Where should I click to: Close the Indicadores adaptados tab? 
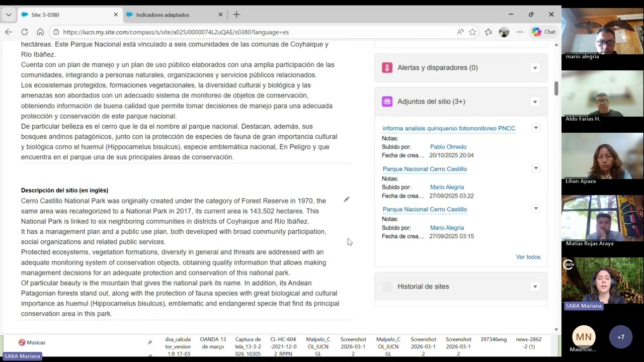point(220,15)
